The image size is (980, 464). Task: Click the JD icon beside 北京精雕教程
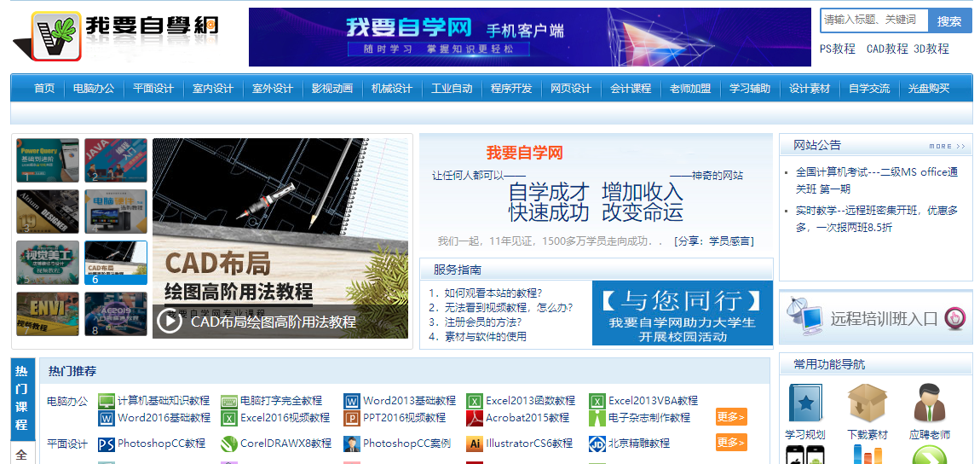click(598, 444)
